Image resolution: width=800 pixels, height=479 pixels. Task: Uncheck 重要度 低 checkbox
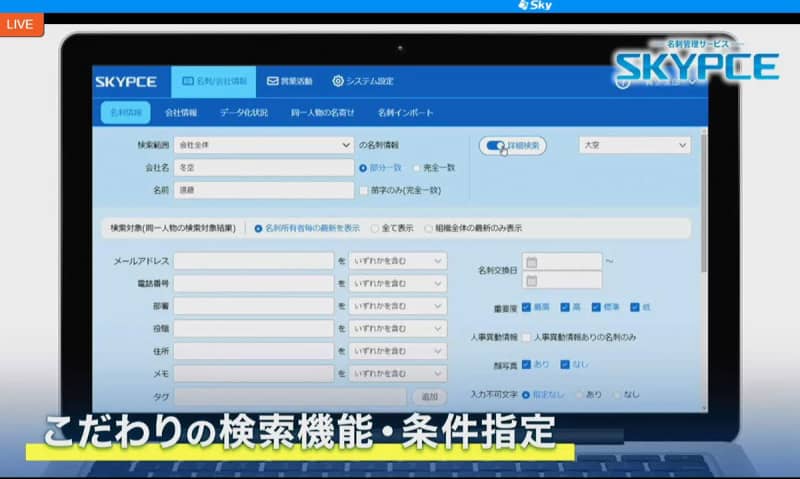pos(635,307)
